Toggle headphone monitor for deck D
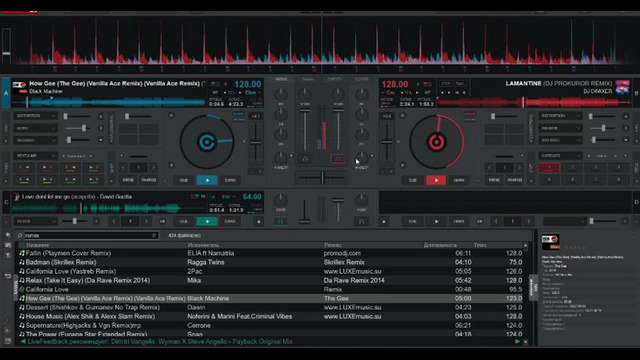This screenshot has width=640, height=360. point(362,221)
